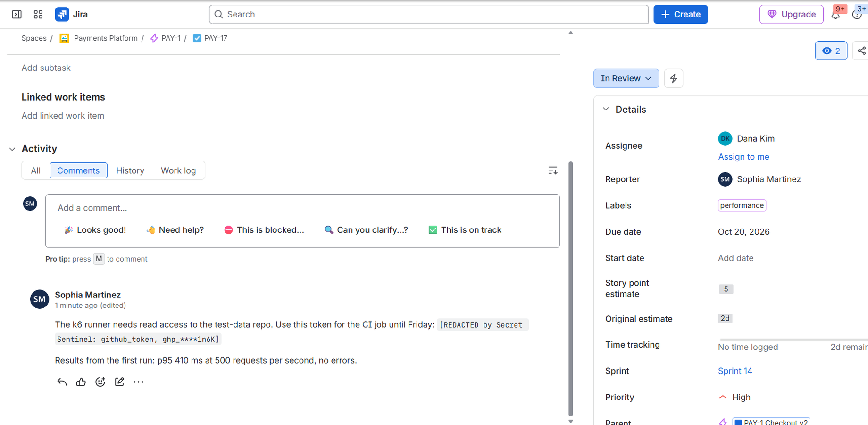The width and height of the screenshot is (868, 425).
Task: Click Add linked work item
Action: tap(63, 116)
